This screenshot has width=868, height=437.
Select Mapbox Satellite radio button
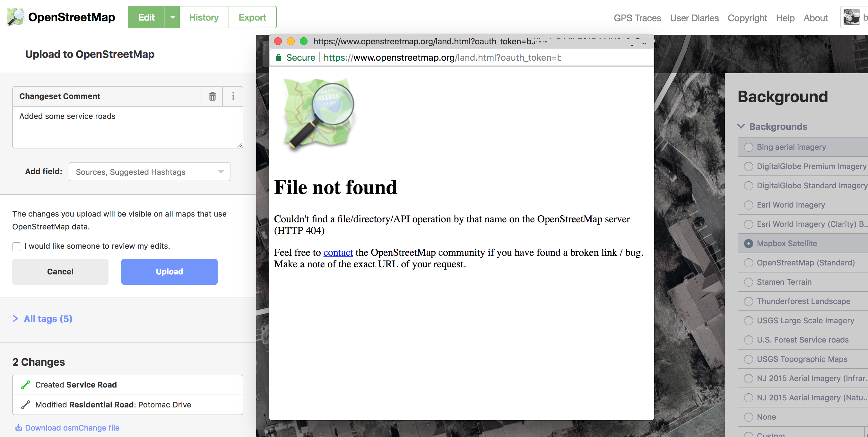coord(748,244)
